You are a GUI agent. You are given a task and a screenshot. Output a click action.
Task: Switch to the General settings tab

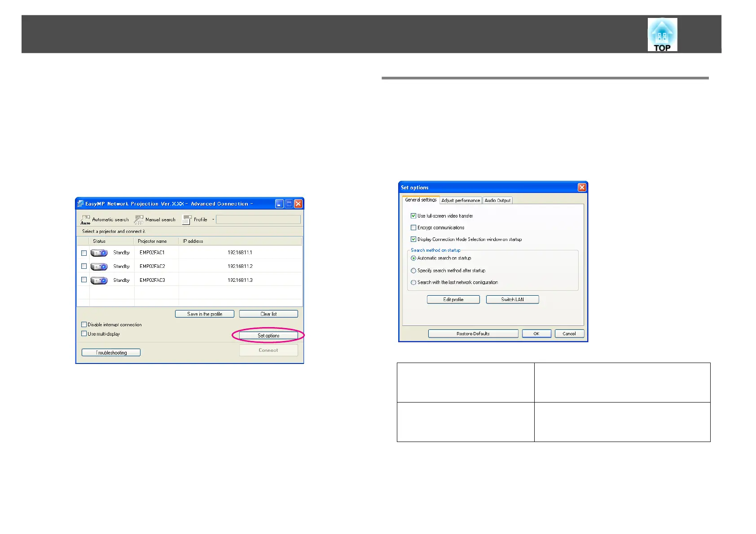(x=421, y=200)
